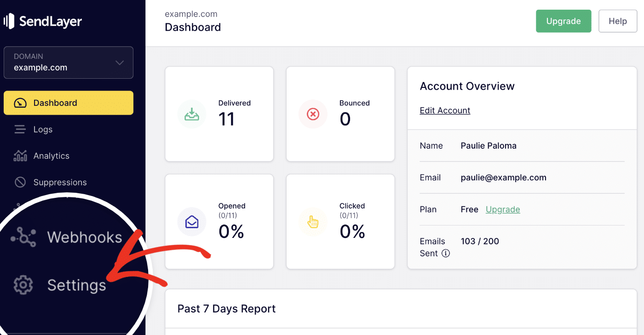Click the Opened envelope icon
This screenshot has height=335, width=644.
tap(192, 222)
